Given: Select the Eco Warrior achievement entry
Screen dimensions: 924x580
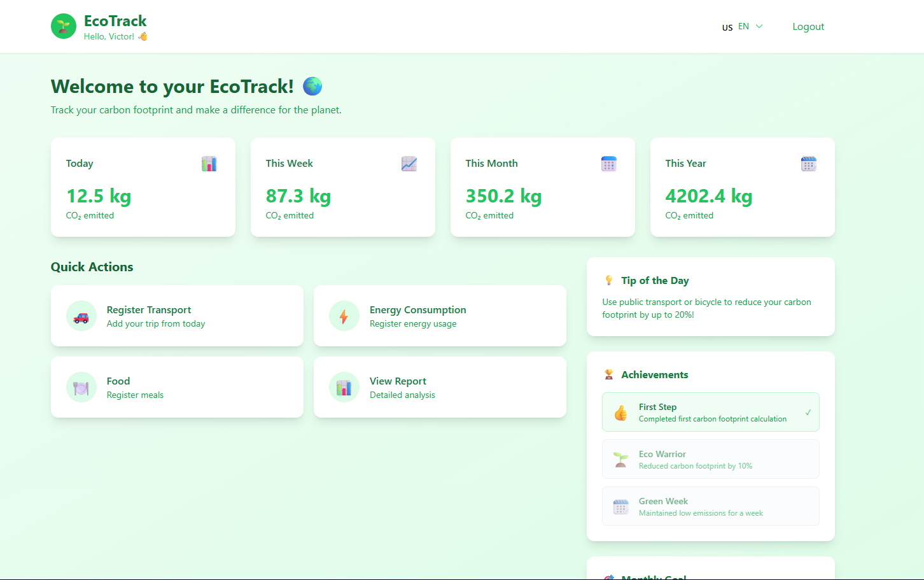Looking at the screenshot, I should 711,459.
